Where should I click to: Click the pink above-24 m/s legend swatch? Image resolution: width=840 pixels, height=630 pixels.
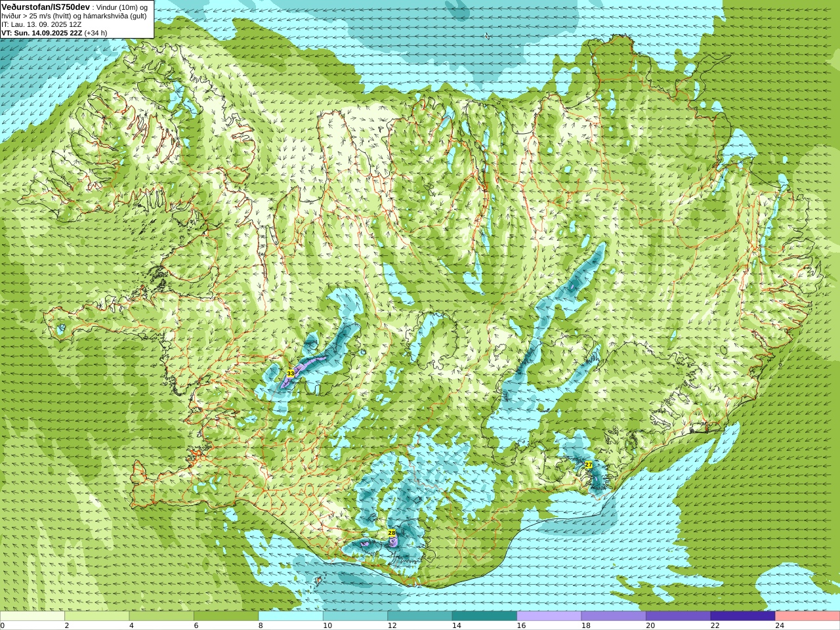[807, 616]
